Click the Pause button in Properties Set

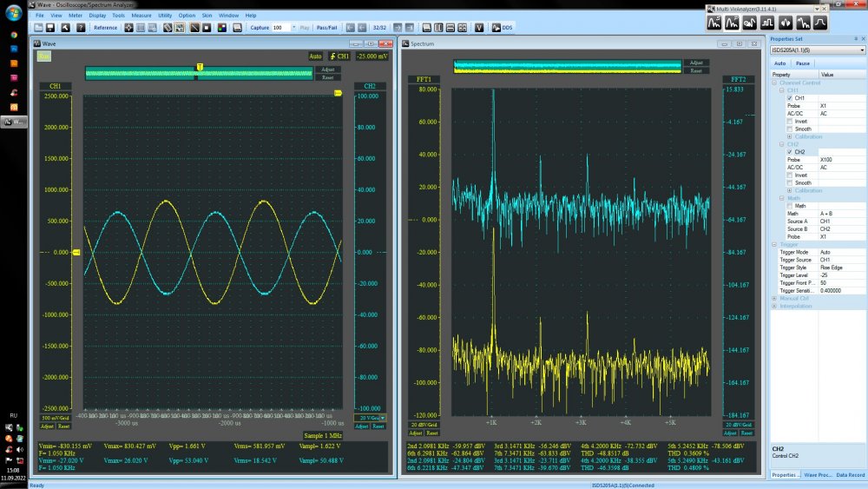803,63
